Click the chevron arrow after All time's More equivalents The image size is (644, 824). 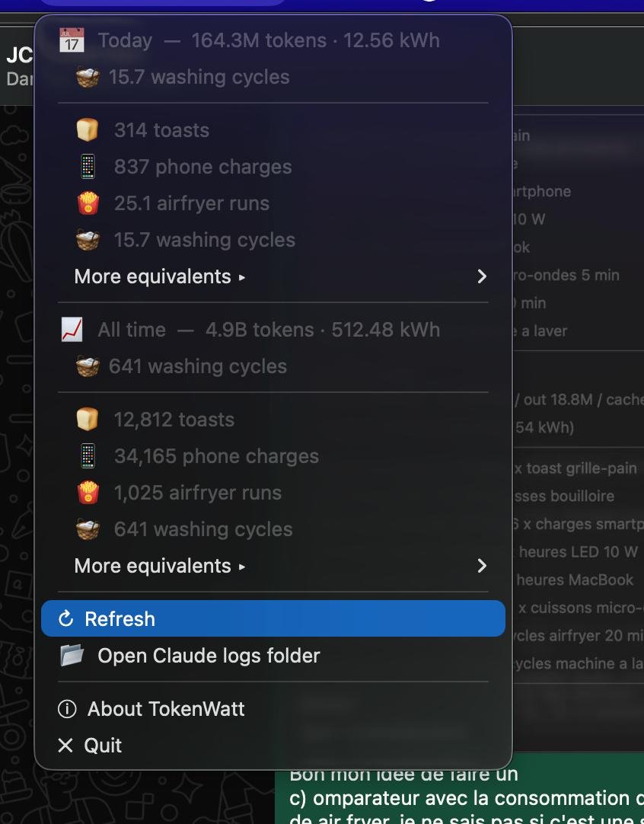coord(482,566)
